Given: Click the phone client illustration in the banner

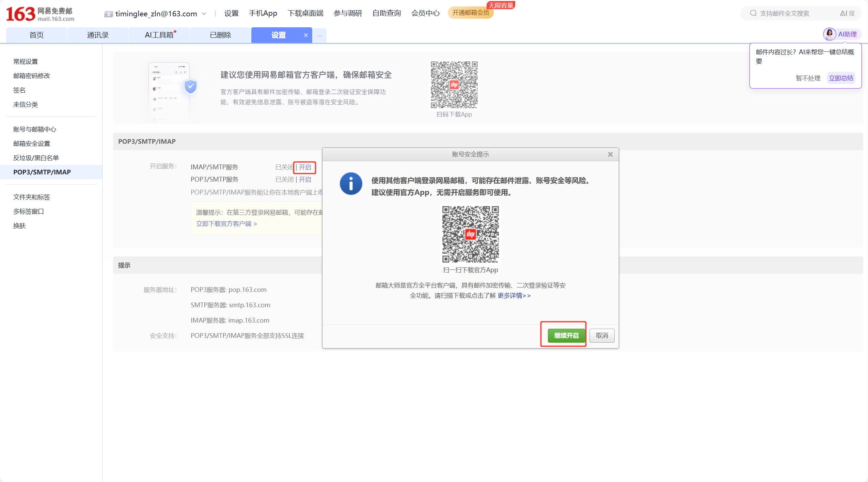Looking at the screenshot, I should (x=173, y=91).
